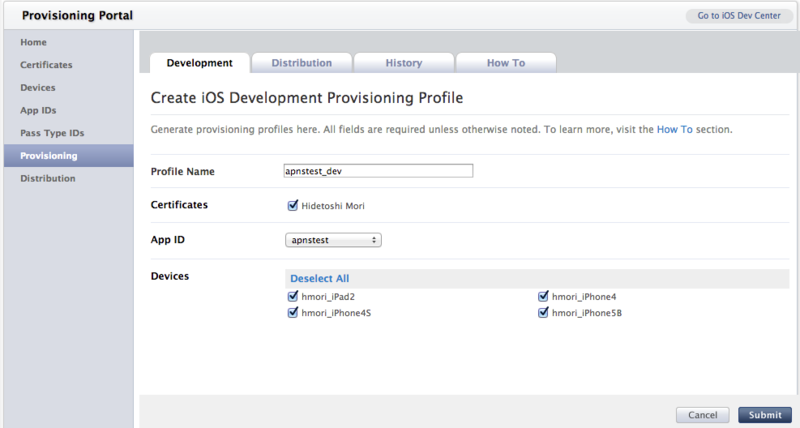
Task: Open Certificates in the sidebar
Action: (x=46, y=65)
